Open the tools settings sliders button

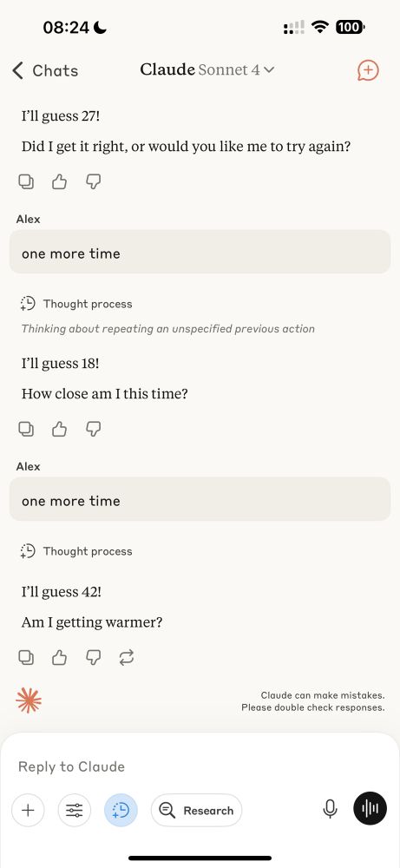(74, 811)
